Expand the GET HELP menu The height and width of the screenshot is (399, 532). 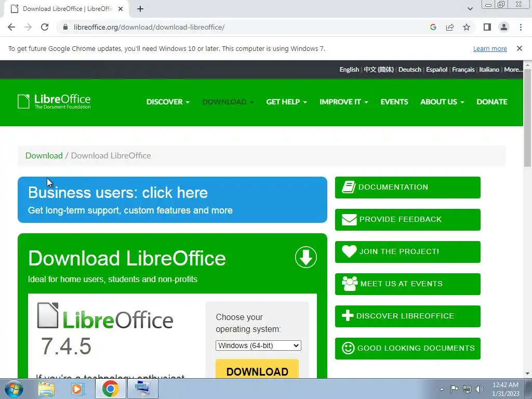pos(286,102)
